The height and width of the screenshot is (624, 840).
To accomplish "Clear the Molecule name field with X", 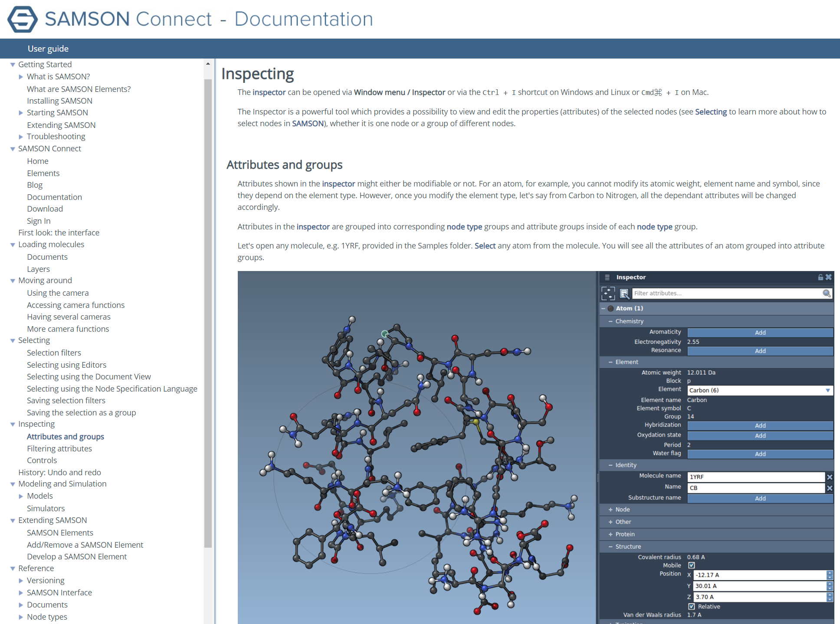I will (830, 477).
